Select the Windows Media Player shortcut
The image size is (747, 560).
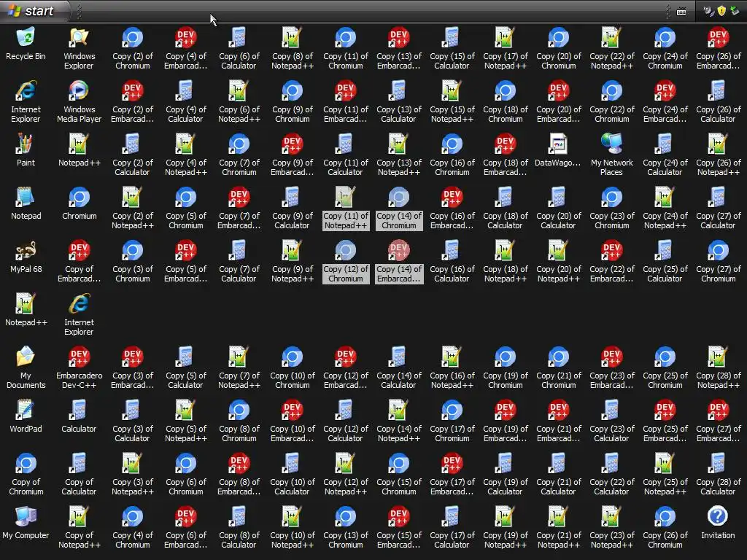click(x=79, y=102)
